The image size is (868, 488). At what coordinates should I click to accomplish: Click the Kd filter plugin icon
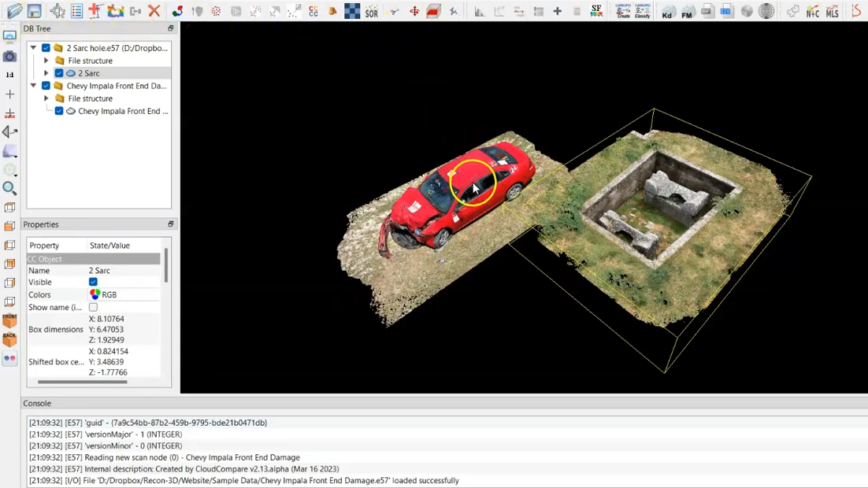click(x=668, y=12)
